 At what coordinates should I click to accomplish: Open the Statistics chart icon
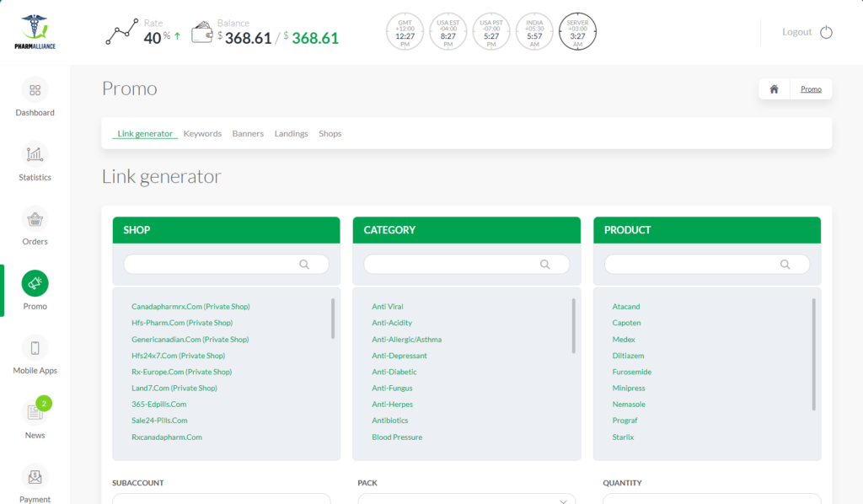(35, 154)
